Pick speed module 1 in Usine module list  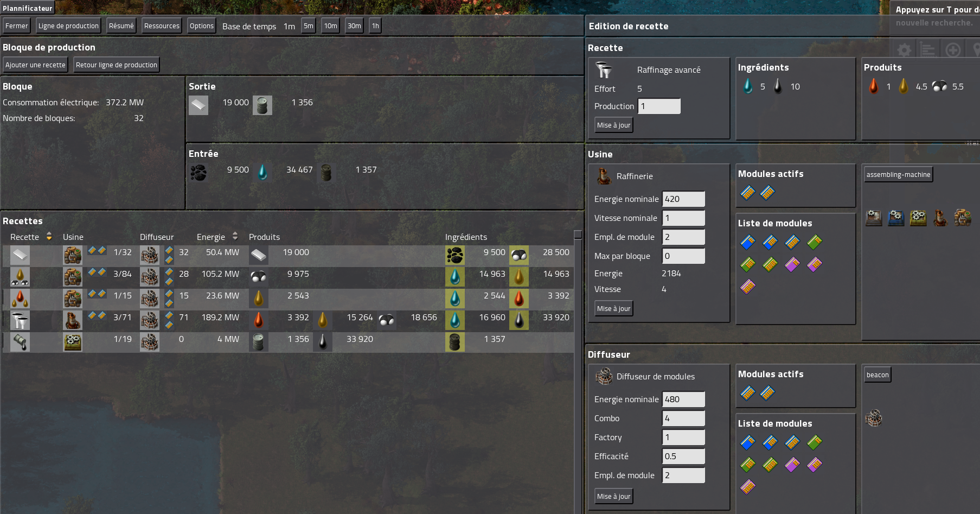point(748,242)
